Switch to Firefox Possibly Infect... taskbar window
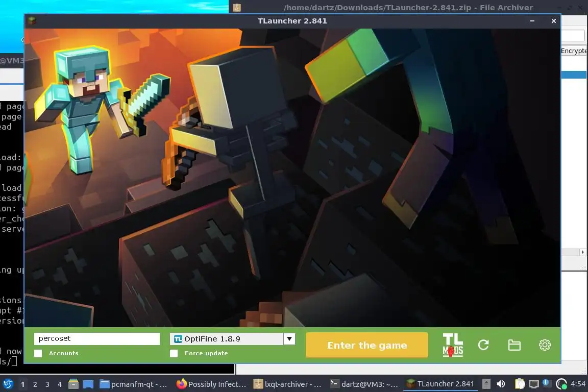The width and height of the screenshot is (588, 392). [211, 384]
